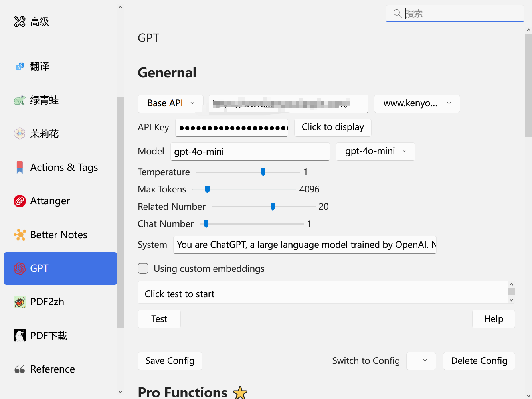Viewport: 532px width, 399px height.
Task: Click the penguin icon beside PDF下载
Action: 20,336
